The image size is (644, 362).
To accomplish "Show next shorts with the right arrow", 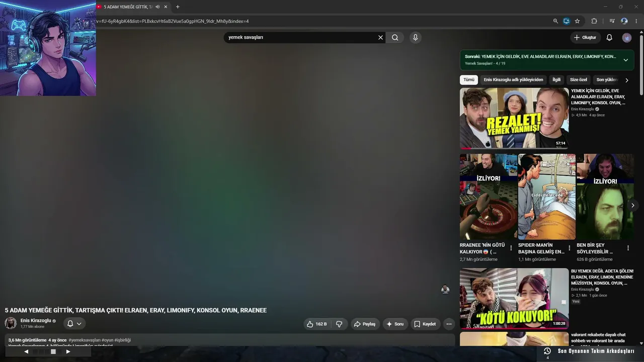I will pyautogui.click(x=632, y=205).
